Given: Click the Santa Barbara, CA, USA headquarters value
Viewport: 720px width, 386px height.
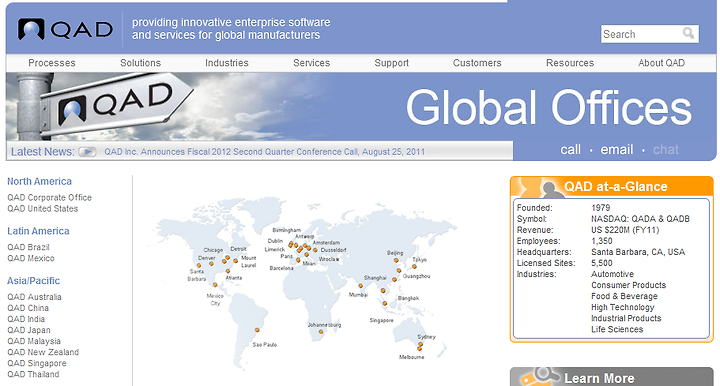Looking at the screenshot, I should [x=638, y=252].
